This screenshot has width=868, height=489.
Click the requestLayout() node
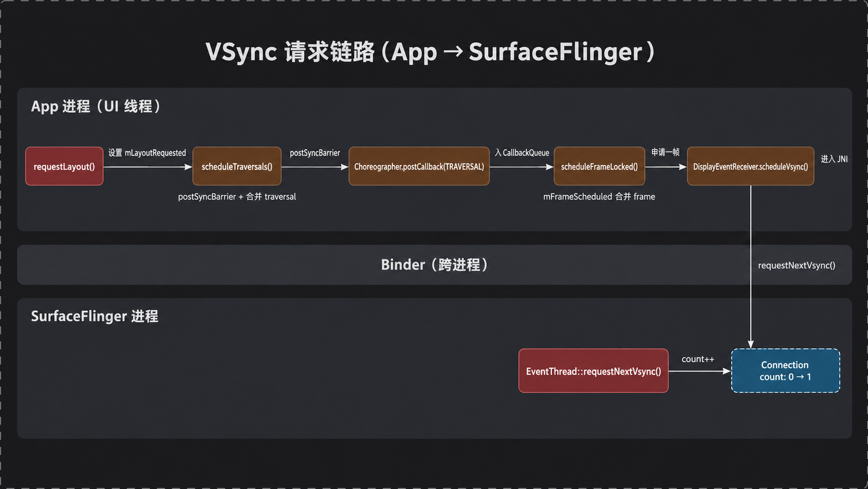coord(64,166)
